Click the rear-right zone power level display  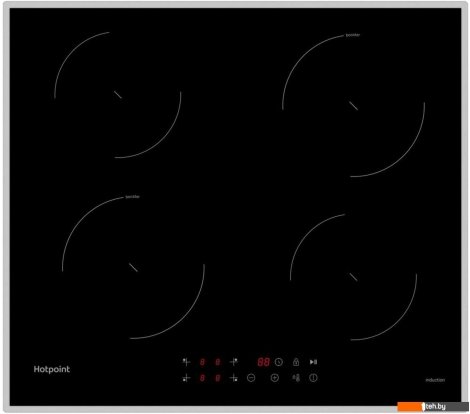pos(218,362)
